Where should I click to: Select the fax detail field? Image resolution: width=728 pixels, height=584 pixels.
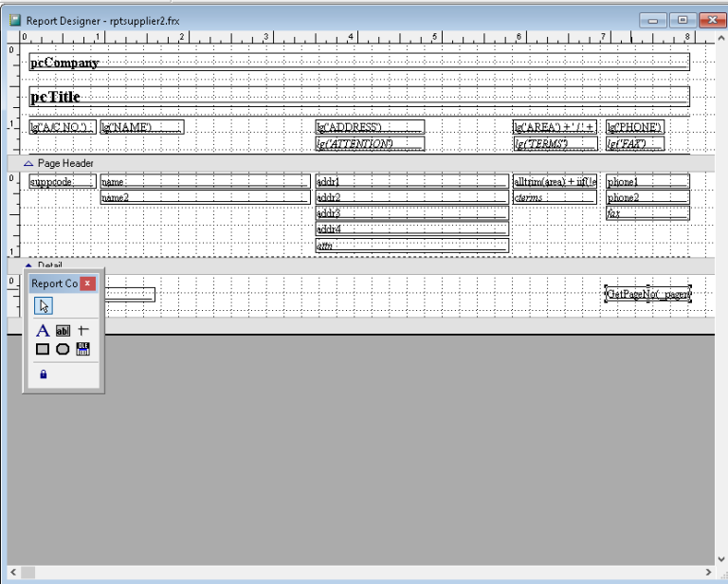[647, 213]
